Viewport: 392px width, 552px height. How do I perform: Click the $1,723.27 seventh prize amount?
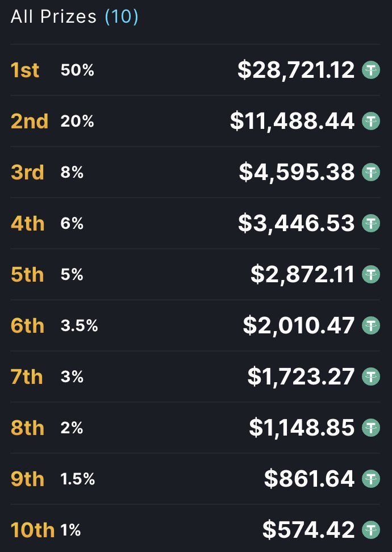point(301,377)
